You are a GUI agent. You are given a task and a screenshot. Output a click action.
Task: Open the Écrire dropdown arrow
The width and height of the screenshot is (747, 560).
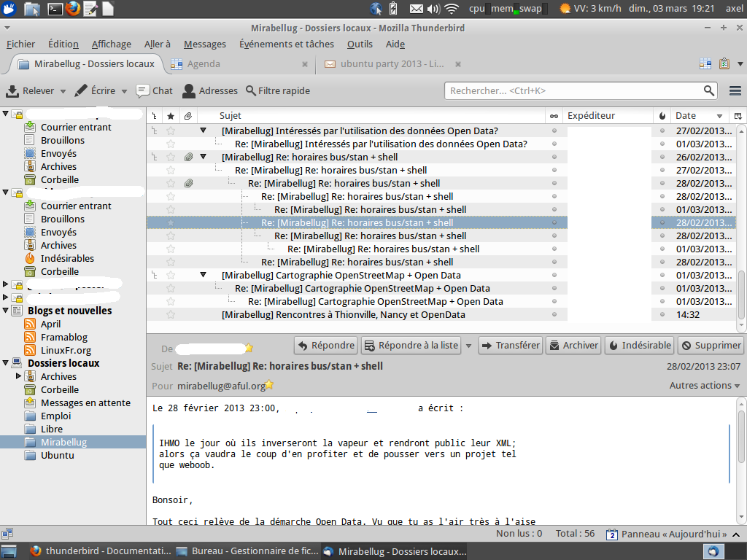(x=124, y=91)
